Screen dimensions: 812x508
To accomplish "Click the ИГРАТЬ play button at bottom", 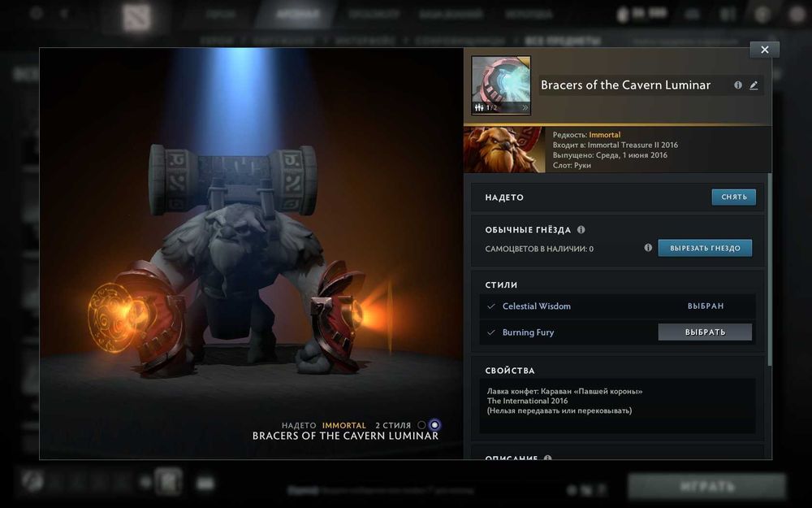I will click(x=707, y=487).
